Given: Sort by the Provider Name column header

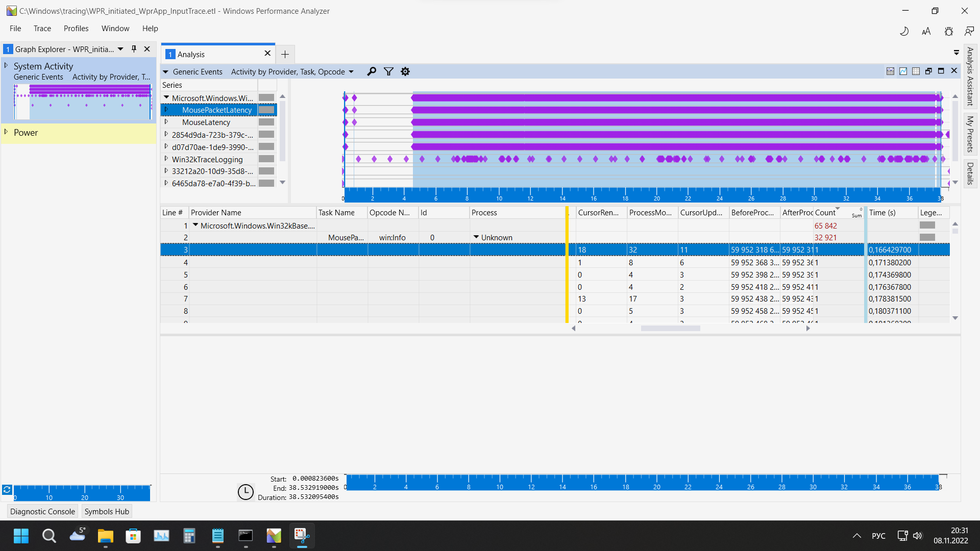Looking at the screenshot, I should point(252,212).
